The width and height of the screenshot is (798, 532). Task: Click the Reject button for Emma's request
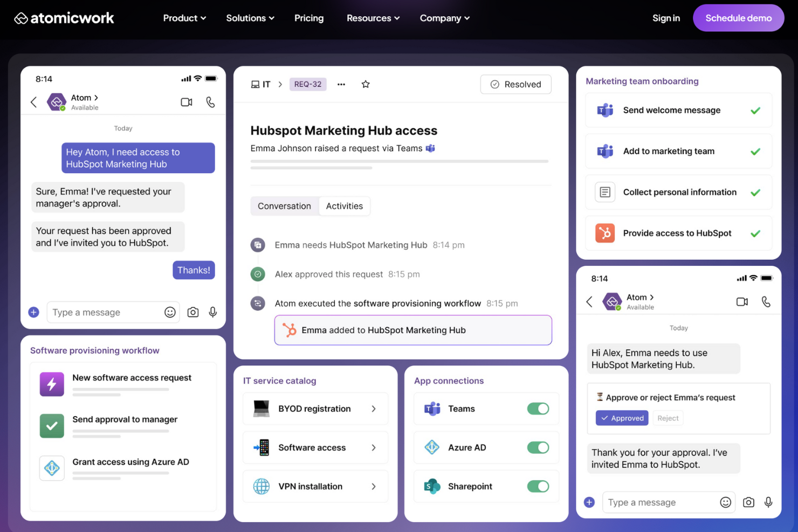pyautogui.click(x=668, y=418)
